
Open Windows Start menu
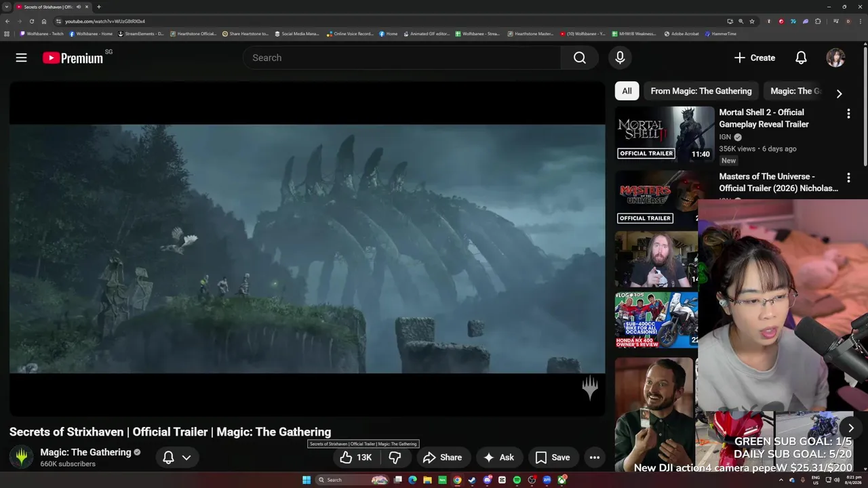pos(307,480)
